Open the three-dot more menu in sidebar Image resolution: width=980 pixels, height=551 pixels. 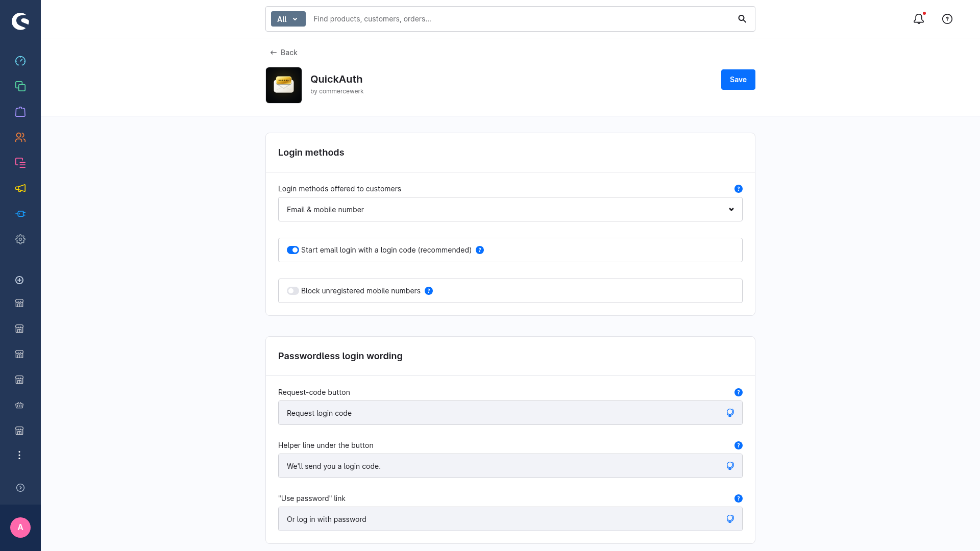[x=19, y=455]
